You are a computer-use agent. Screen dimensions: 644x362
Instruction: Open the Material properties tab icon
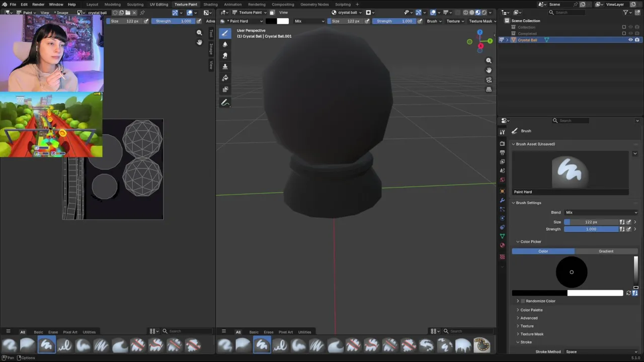tap(502, 245)
